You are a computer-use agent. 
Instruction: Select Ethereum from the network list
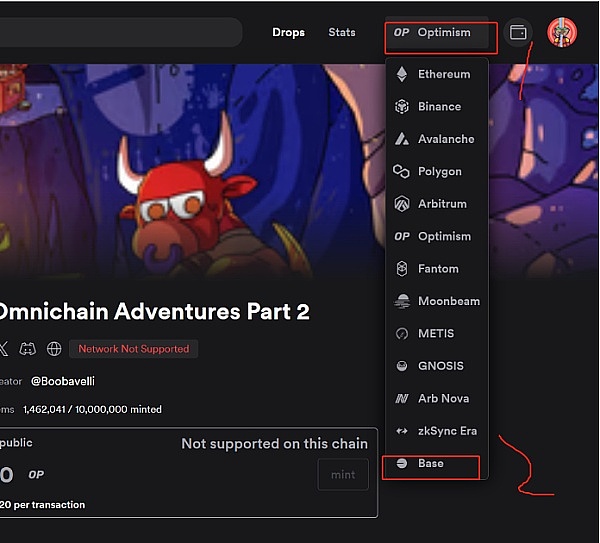437,74
